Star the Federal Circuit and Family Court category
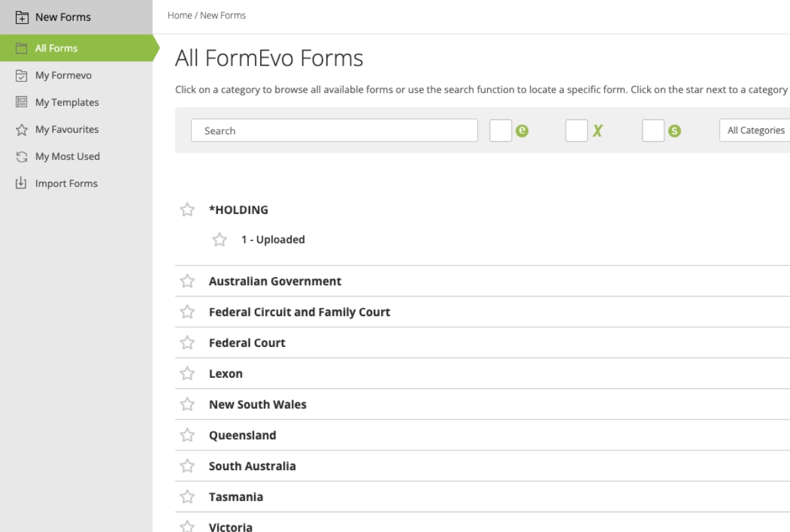This screenshot has width=790, height=532. (188, 312)
